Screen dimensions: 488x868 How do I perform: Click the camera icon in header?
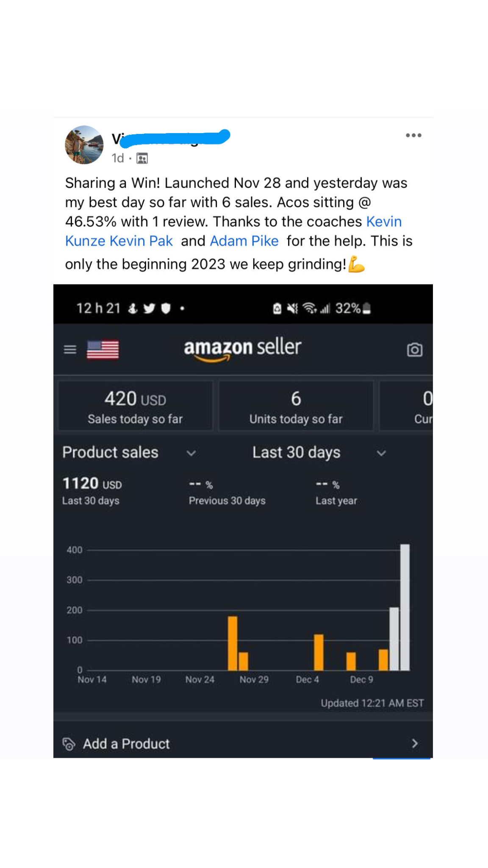[x=414, y=350]
